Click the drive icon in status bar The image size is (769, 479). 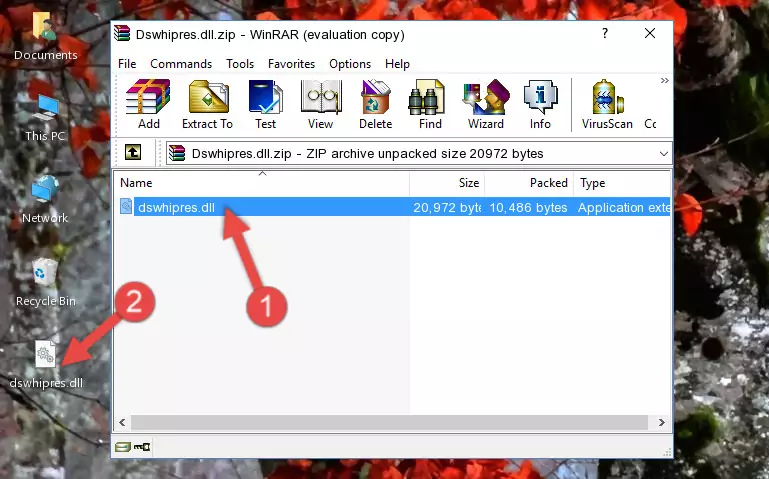123,447
